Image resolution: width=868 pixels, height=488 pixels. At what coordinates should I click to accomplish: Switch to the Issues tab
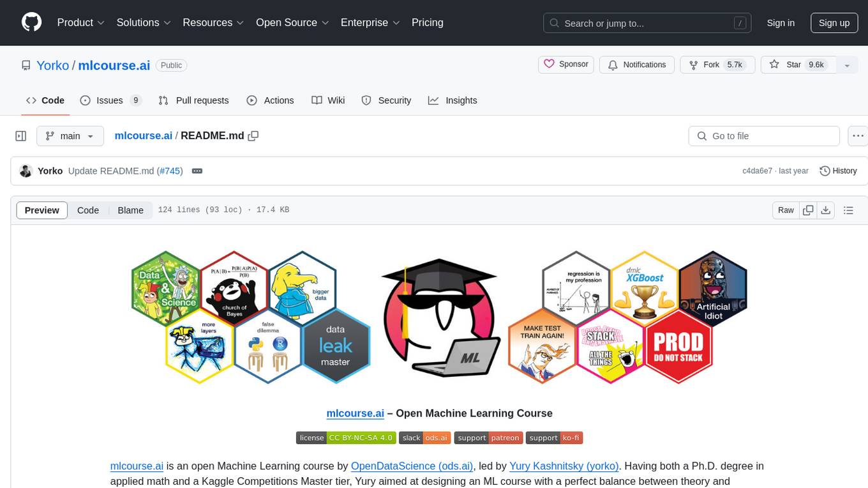[110, 100]
